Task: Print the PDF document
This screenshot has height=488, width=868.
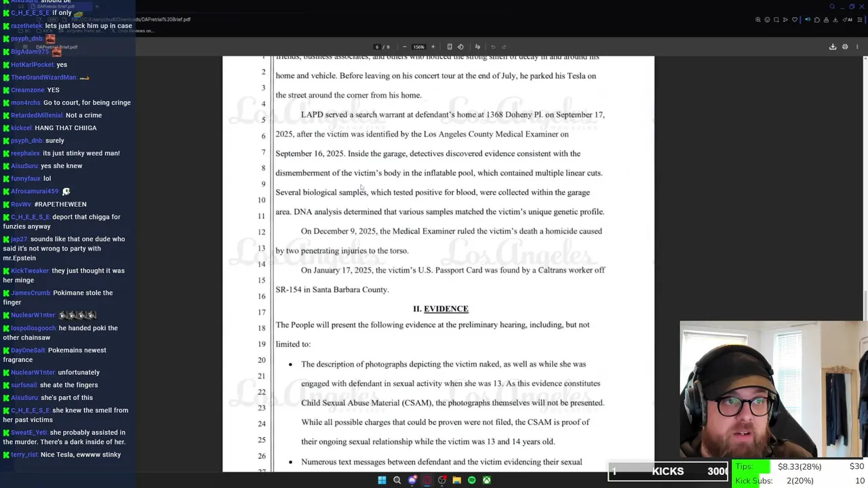Action: click(845, 47)
